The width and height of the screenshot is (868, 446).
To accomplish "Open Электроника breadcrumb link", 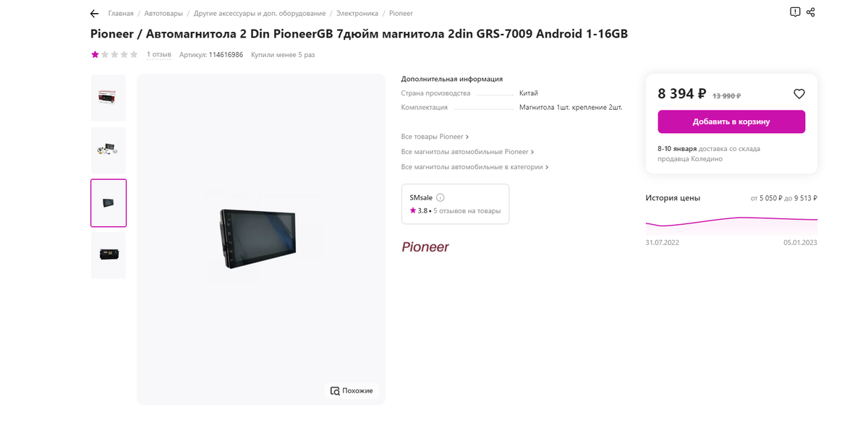I will pos(357,14).
